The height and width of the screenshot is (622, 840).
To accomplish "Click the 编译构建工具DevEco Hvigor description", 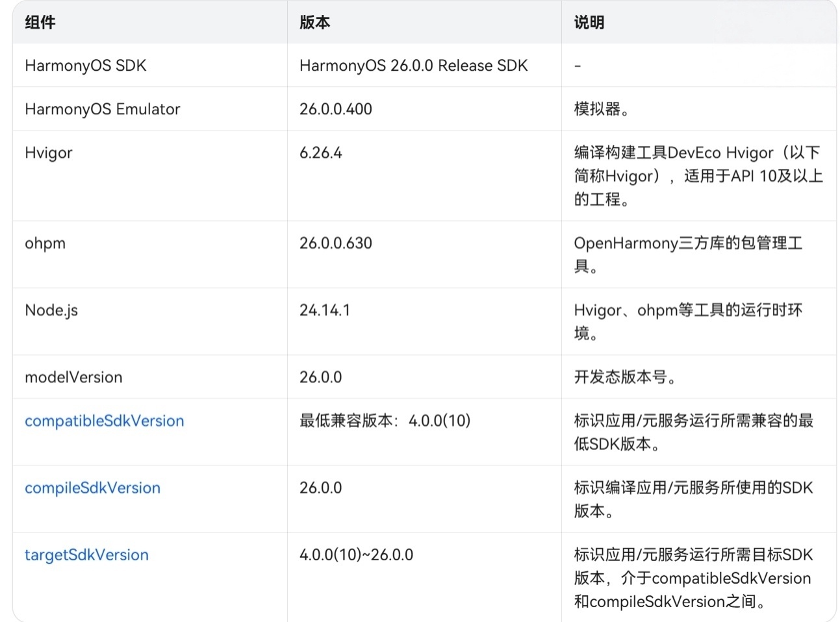I will tap(698, 176).
